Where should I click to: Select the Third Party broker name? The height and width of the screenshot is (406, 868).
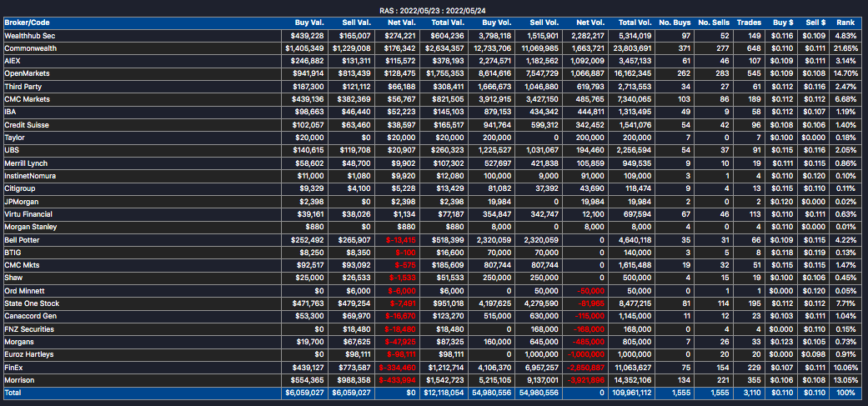(x=23, y=87)
